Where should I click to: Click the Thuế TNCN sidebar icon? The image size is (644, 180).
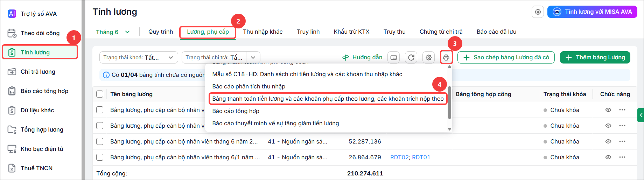12,168
